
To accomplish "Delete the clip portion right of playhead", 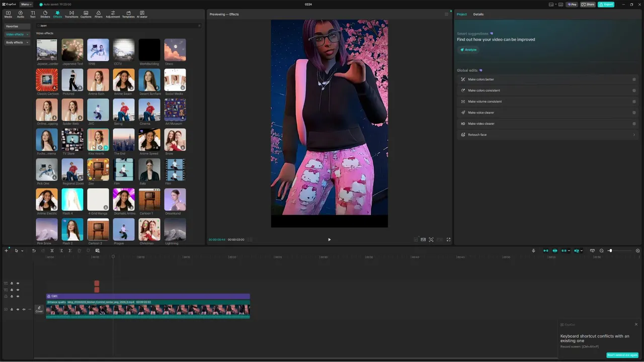I will pyautogui.click(x=70, y=250).
